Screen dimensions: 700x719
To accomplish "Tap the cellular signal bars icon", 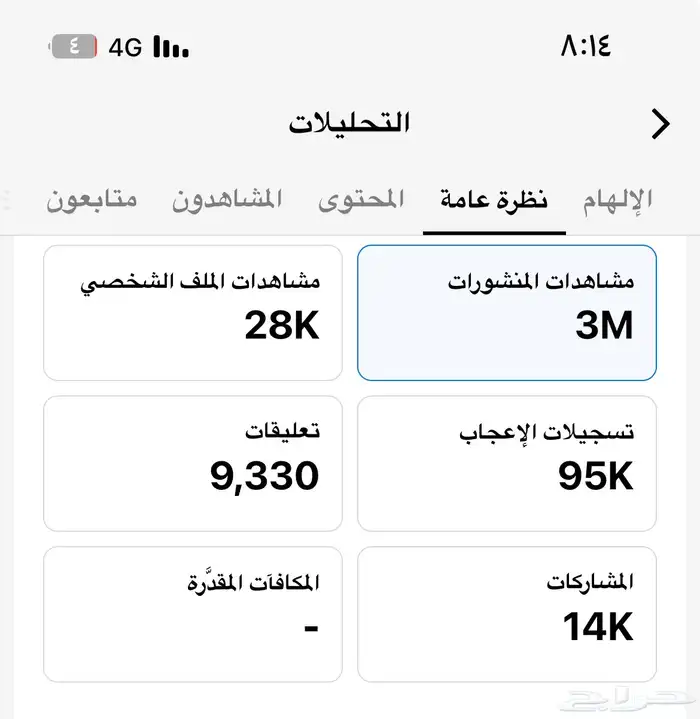I will (171, 47).
